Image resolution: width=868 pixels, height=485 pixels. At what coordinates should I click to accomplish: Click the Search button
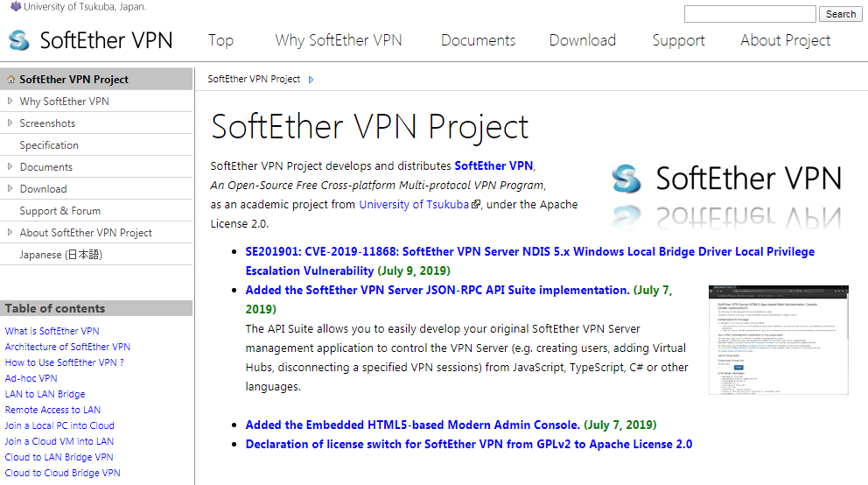pyautogui.click(x=840, y=14)
